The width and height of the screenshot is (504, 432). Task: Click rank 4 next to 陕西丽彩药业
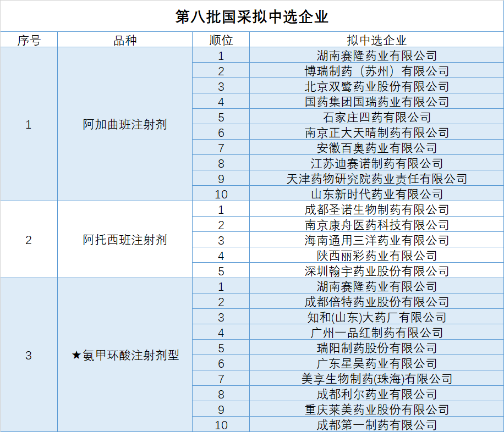pos(221,256)
